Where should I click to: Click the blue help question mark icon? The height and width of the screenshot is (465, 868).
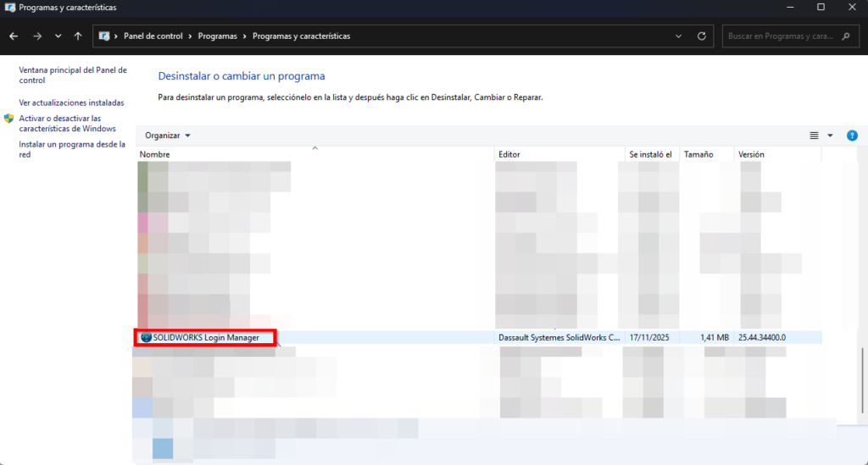click(852, 136)
